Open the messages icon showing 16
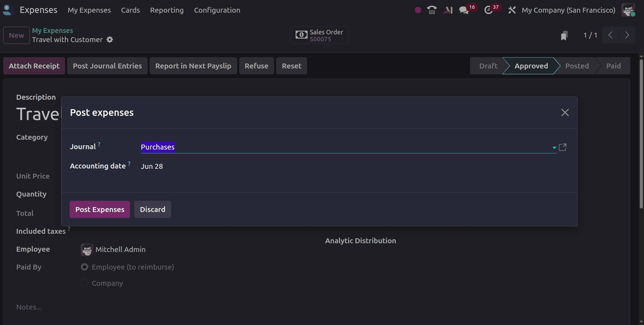Viewport: 644px width, 325px height. (464, 10)
